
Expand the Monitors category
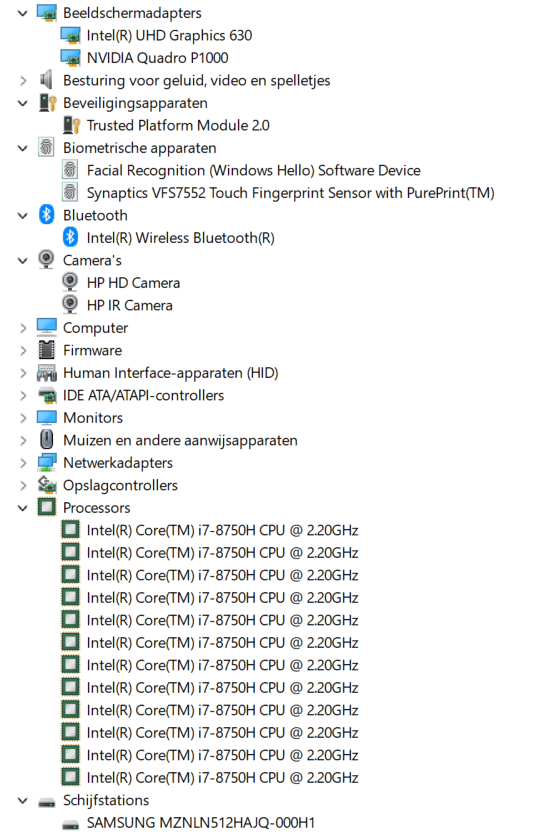23,418
